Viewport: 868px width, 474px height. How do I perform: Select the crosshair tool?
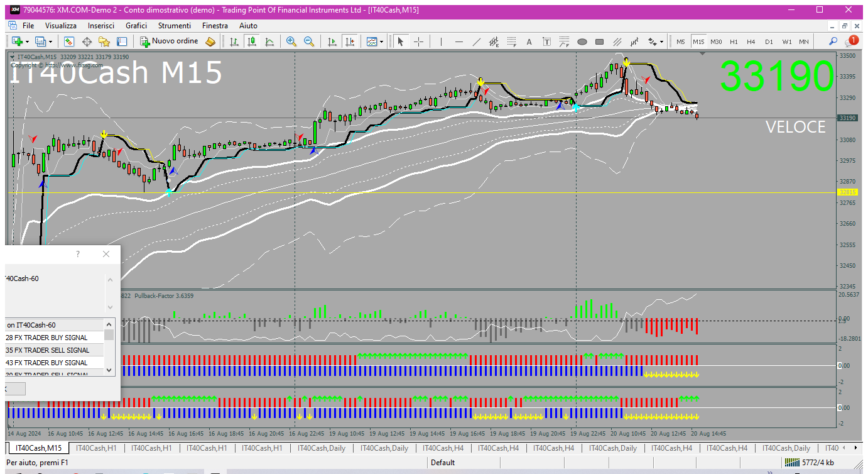coord(418,41)
